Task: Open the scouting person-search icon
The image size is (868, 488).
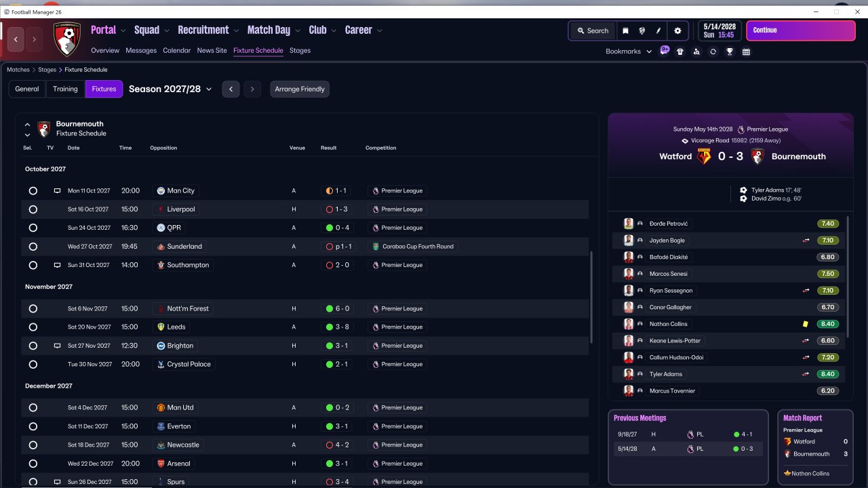Action: [x=696, y=52]
